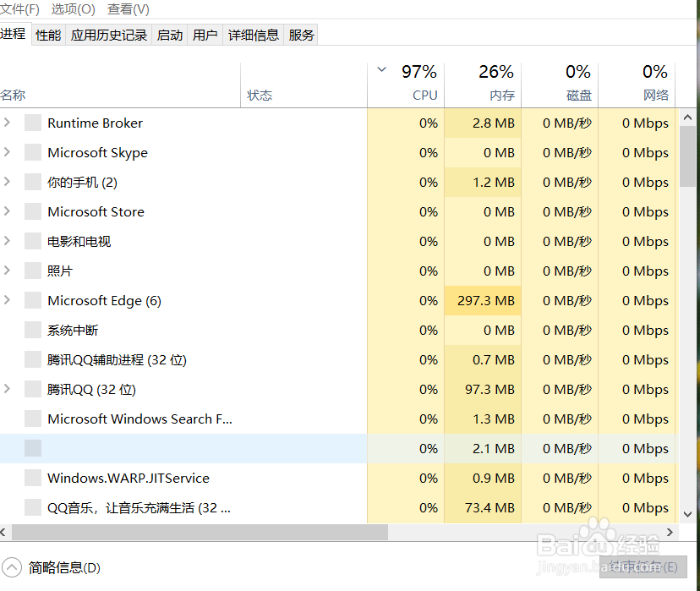This screenshot has width=700, height=591.
Task: Click the sort chevron above the CPU column
Action: 381,69
